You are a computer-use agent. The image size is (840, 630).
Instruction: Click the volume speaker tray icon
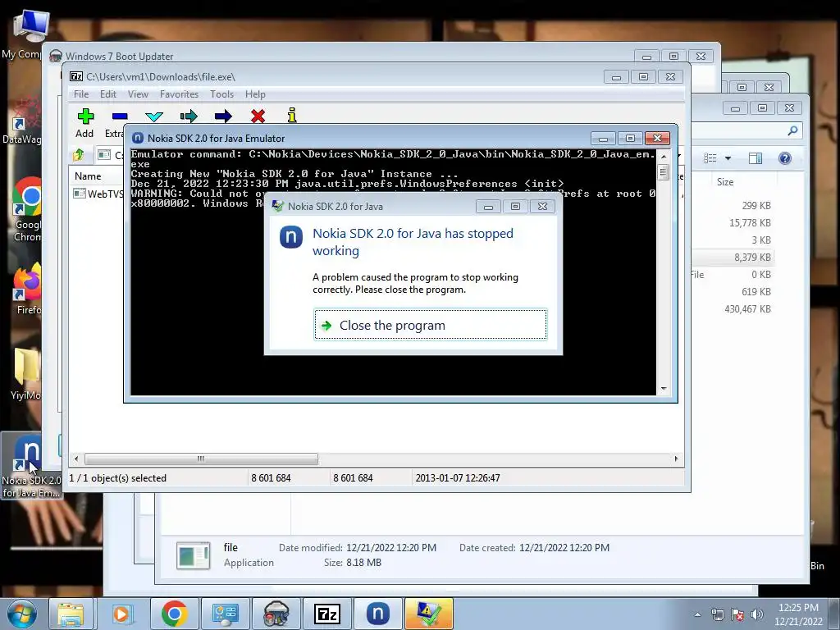(x=757, y=614)
